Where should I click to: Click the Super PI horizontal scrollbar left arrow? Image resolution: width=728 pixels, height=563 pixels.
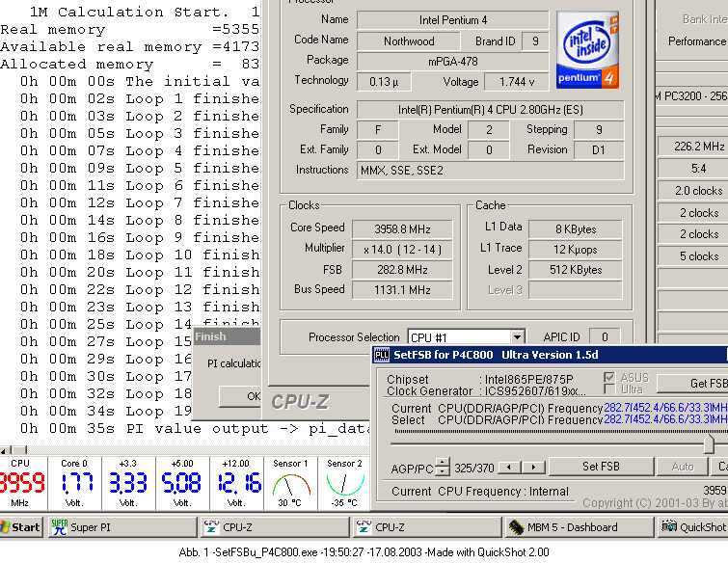[5, 450]
